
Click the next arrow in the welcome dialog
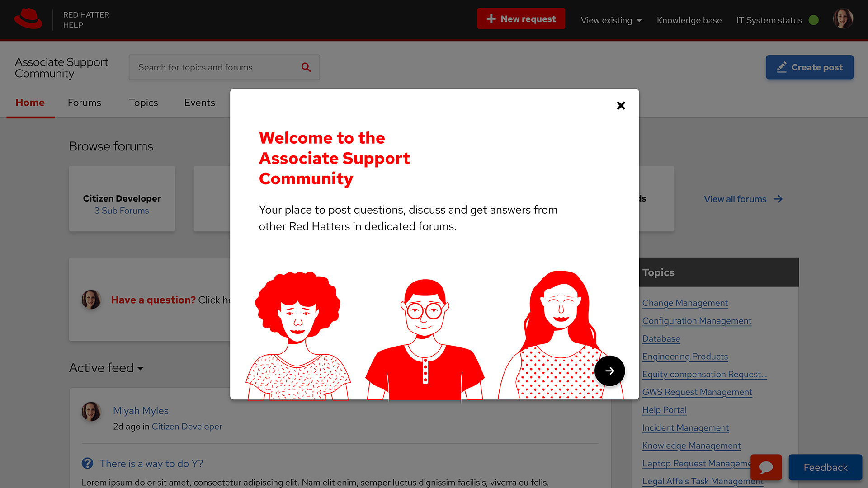[x=609, y=371]
